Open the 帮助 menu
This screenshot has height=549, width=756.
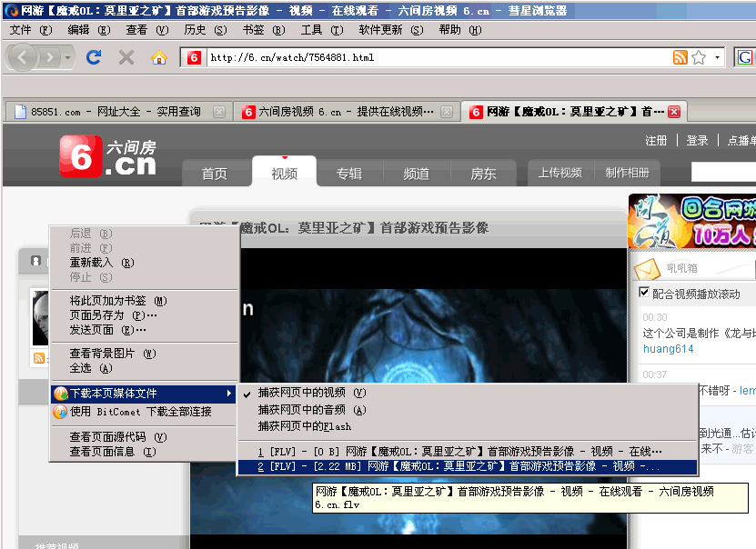[460, 30]
